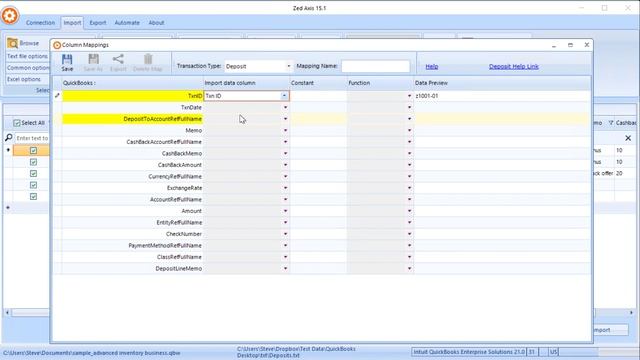This screenshot has height=360, width=640.
Task: Select the ExchangeRate row label
Action: (184, 188)
